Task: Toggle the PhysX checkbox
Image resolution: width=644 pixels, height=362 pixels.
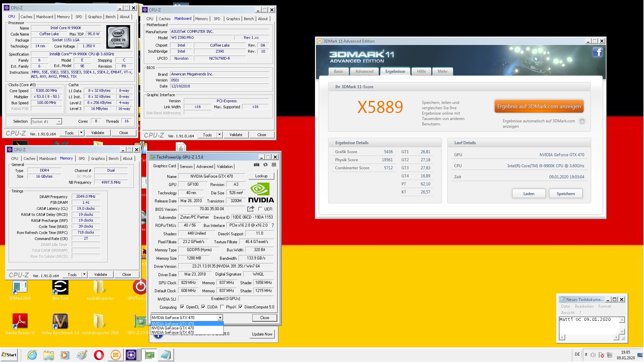Action: (x=222, y=307)
